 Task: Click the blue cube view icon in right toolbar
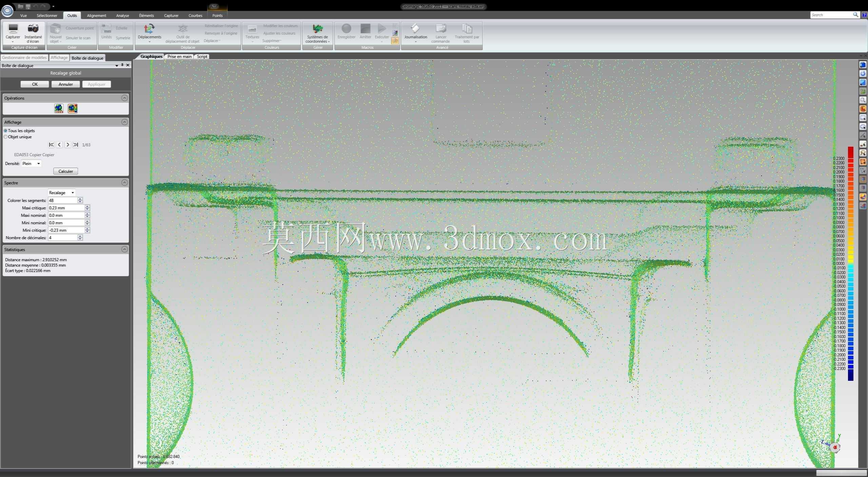click(x=863, y=65)
